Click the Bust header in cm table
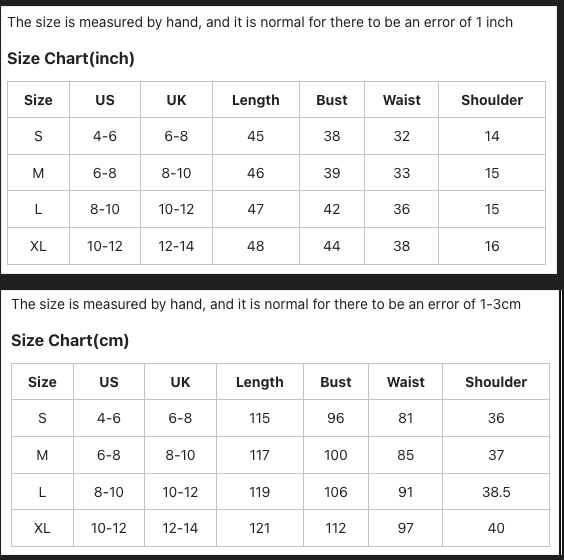This screenshot has width=564, height=560. (x=336, y=382)
